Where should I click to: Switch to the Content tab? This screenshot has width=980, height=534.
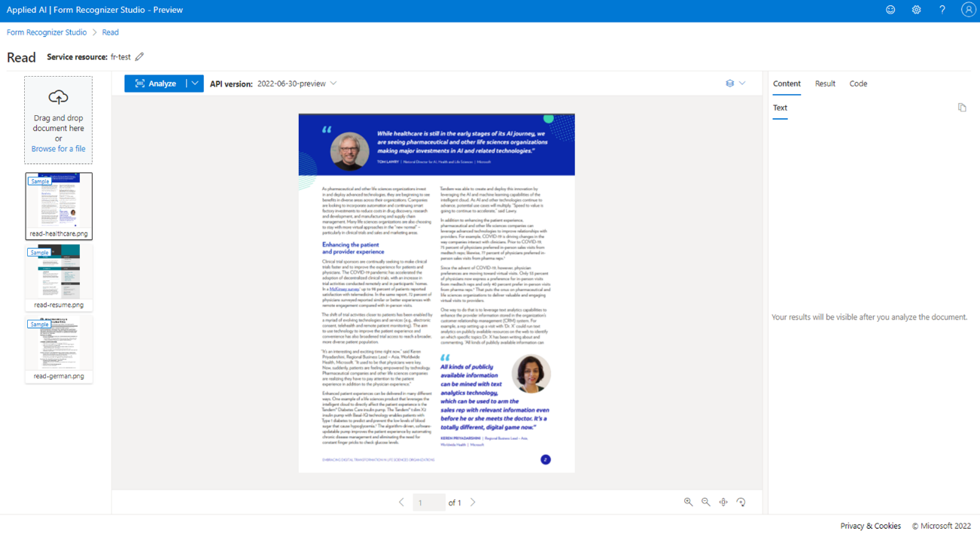787,83
